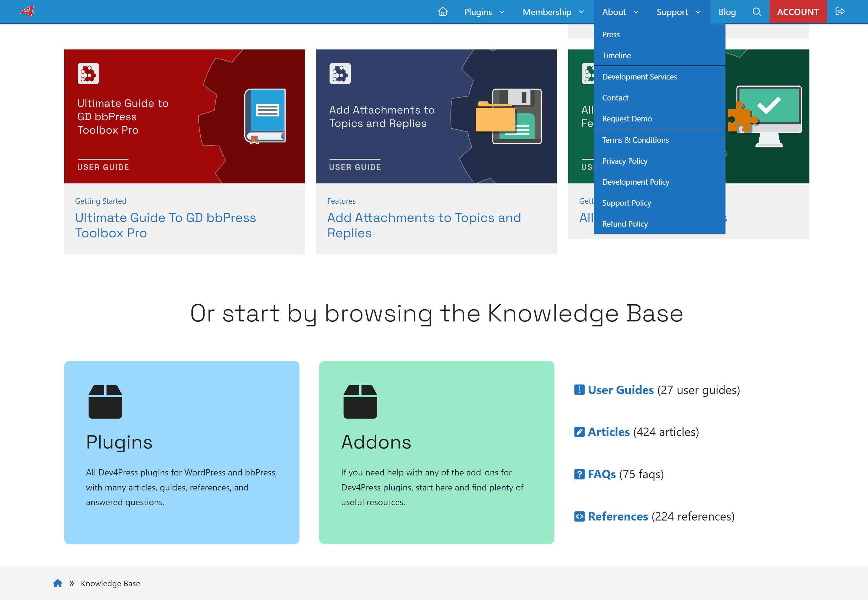868x600 pixels.
Task: Click the References code icon
Action: 579,516
